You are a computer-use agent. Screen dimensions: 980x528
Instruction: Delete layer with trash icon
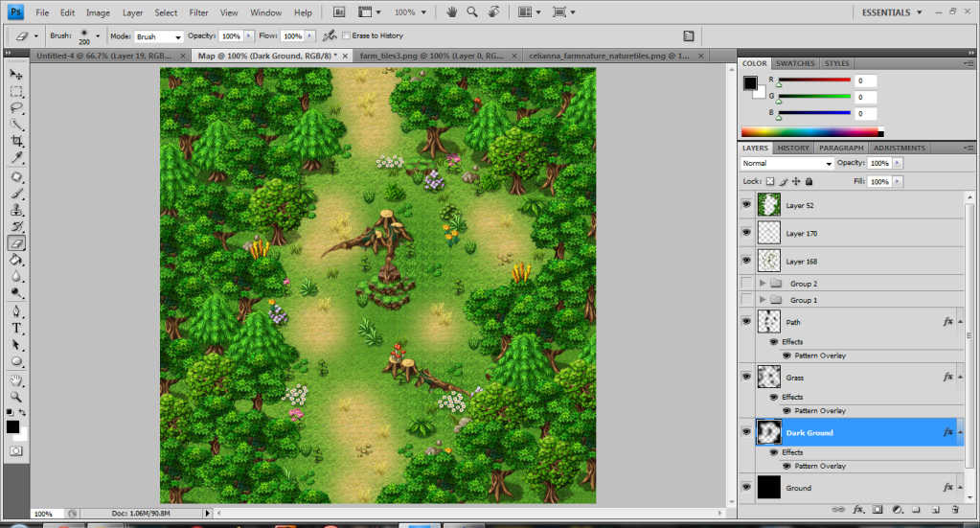(955, 509)
